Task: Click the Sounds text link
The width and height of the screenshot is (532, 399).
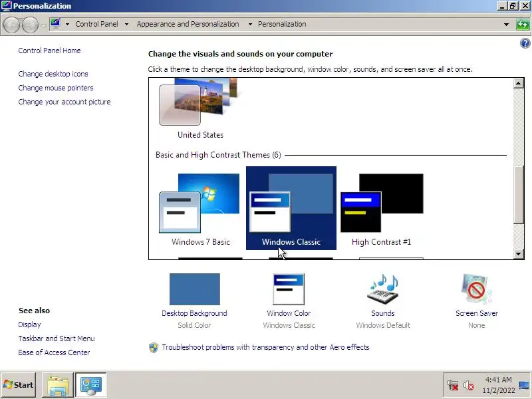Action: tap(383, 313)
